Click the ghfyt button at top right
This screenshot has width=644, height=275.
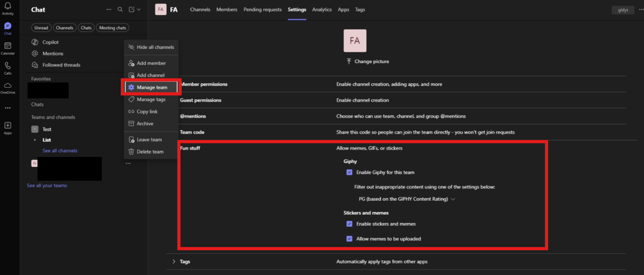pos(623,10)
